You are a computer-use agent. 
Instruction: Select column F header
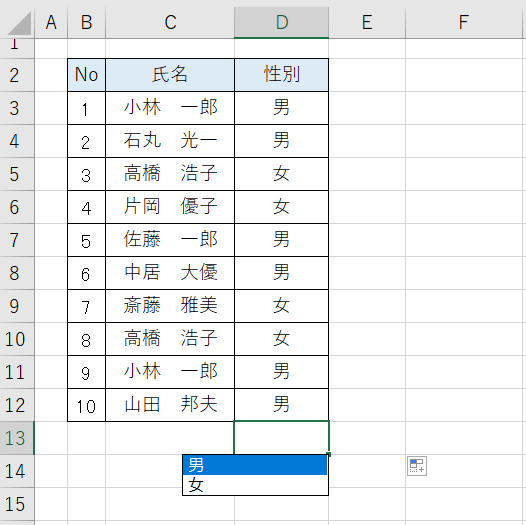[464, 22]
